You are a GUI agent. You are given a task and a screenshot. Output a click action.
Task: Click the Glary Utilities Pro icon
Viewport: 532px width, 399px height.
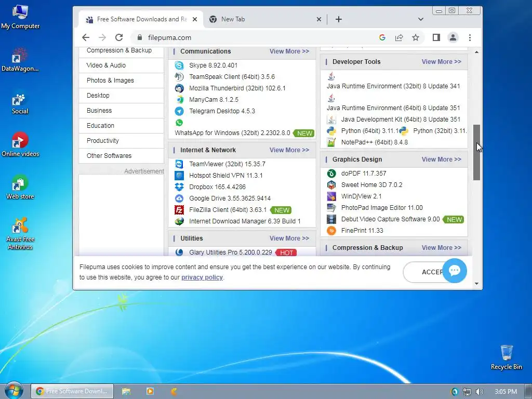[x=179, y=252]
